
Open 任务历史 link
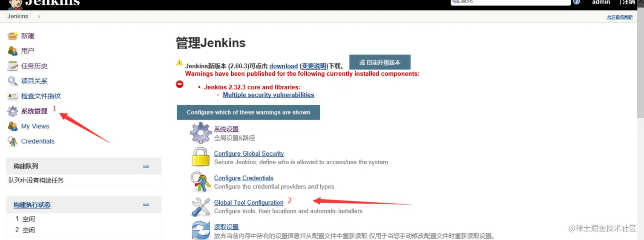point(34,66)
